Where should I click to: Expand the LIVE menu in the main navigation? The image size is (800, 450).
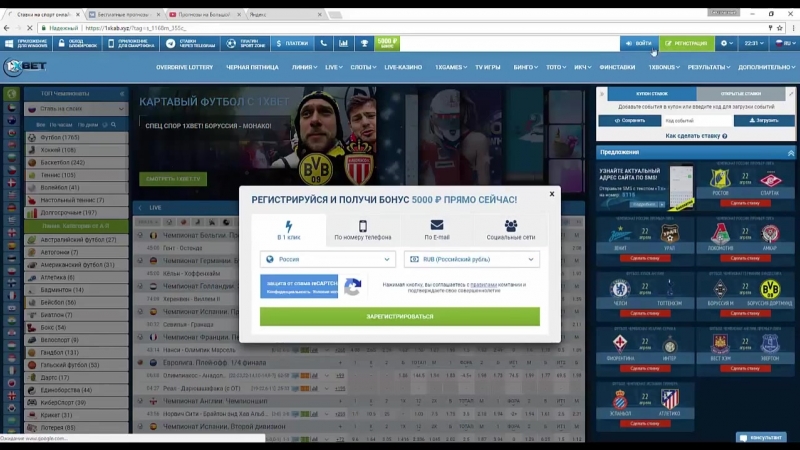(x=334, y=67)
